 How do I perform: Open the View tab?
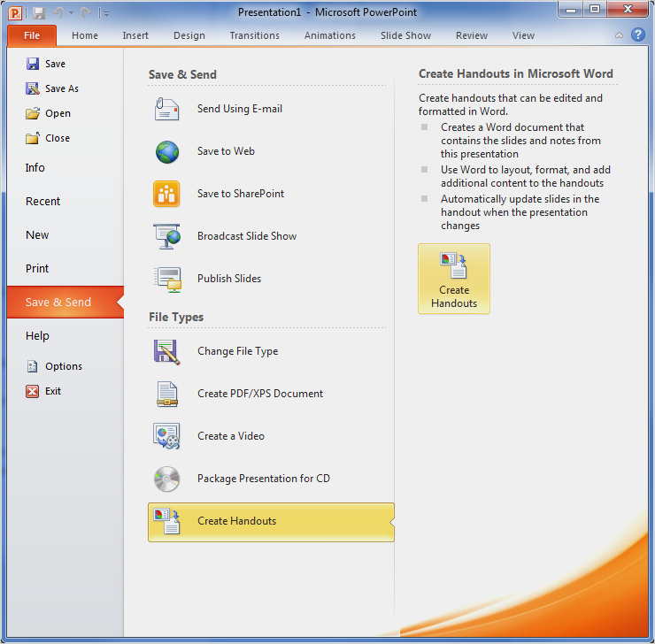point(523,35)
